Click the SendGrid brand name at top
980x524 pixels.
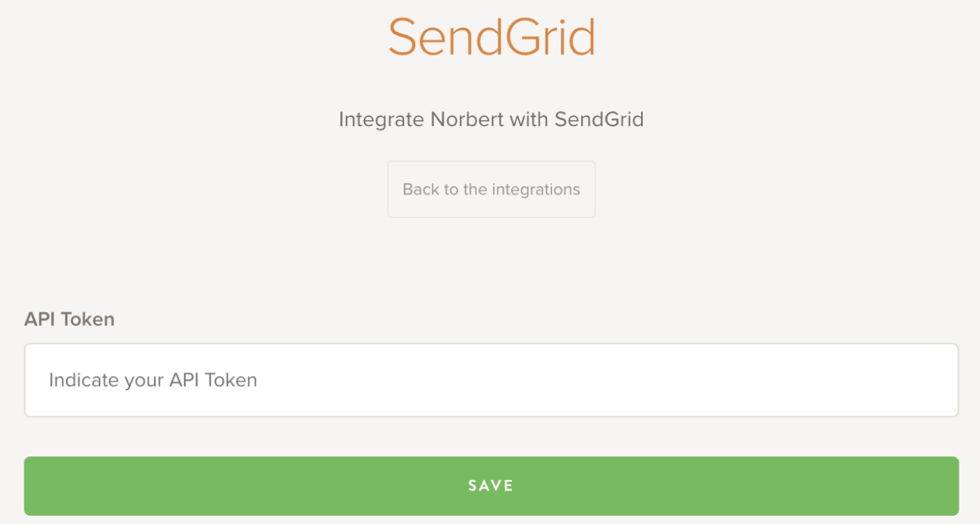491,37
